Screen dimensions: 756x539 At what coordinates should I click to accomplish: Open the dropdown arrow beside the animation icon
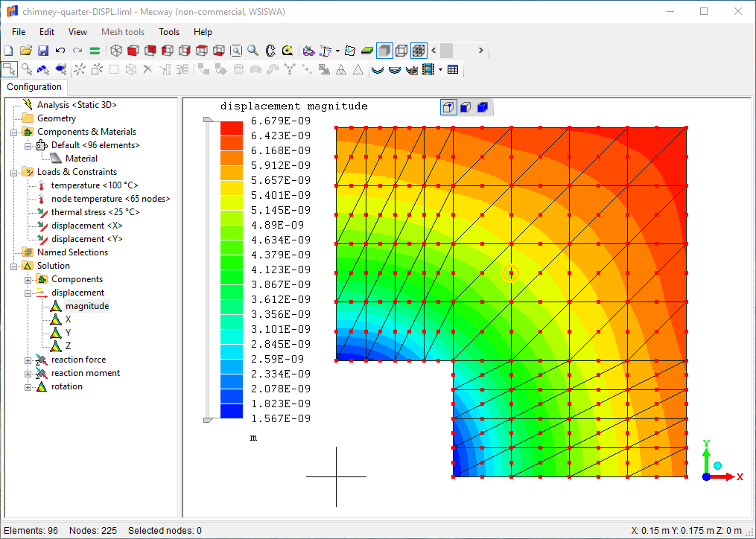tap(440, 69)
